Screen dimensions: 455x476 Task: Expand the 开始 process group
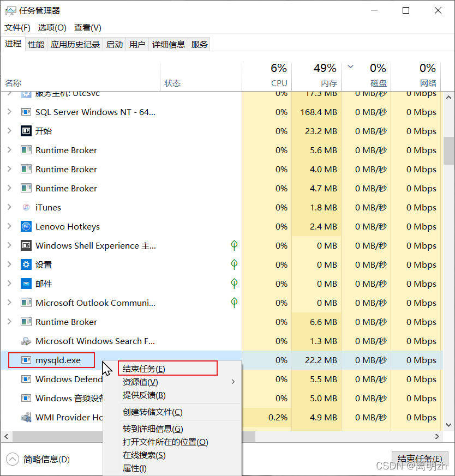(9, 131)
